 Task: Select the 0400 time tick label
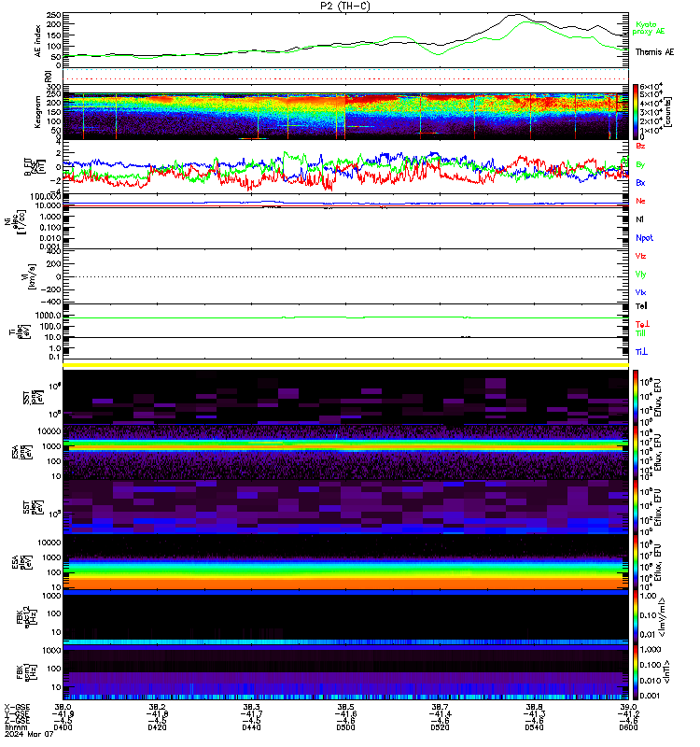[63, 727]
